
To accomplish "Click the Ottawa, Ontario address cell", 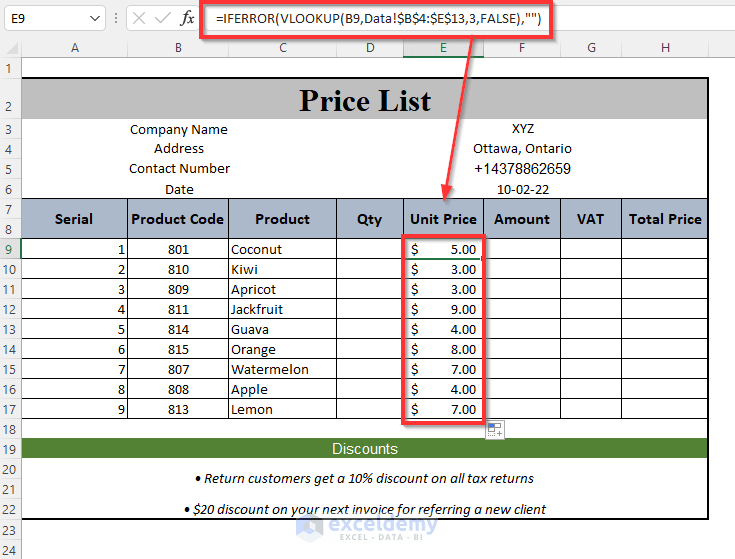I will [x=522, y=149].
